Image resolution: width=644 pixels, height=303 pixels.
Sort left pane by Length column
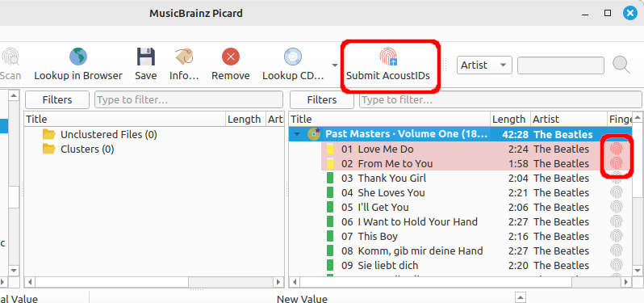(245, 120)
